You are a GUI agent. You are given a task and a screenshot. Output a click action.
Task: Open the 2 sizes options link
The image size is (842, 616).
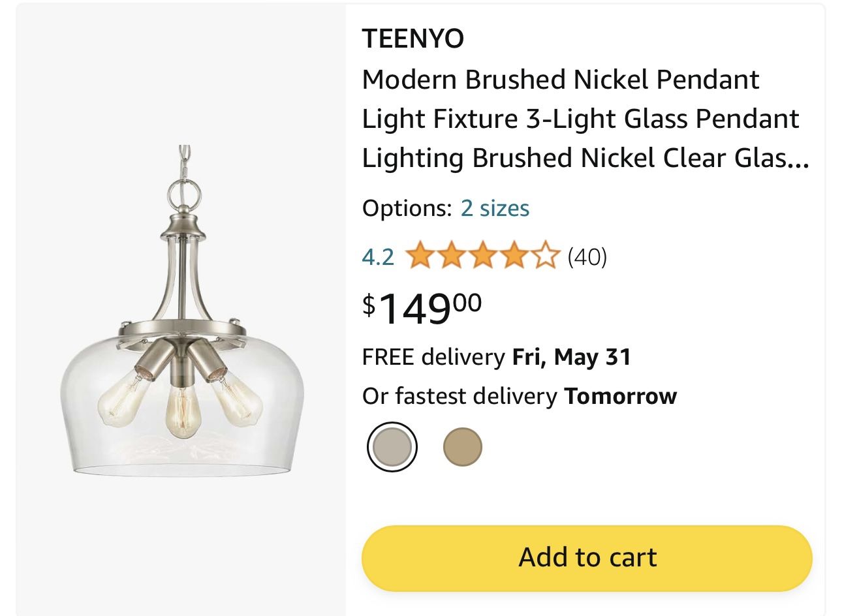[x=495, y=208]
